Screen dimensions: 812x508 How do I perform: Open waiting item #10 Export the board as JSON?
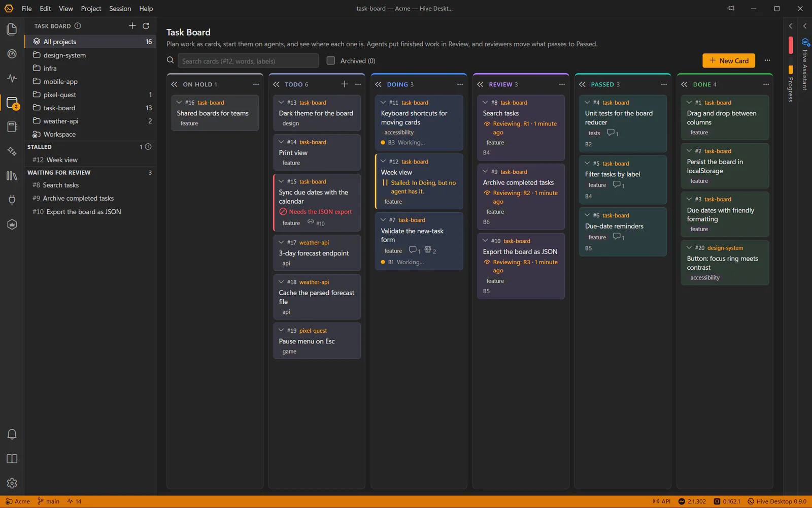coord(90,212)
